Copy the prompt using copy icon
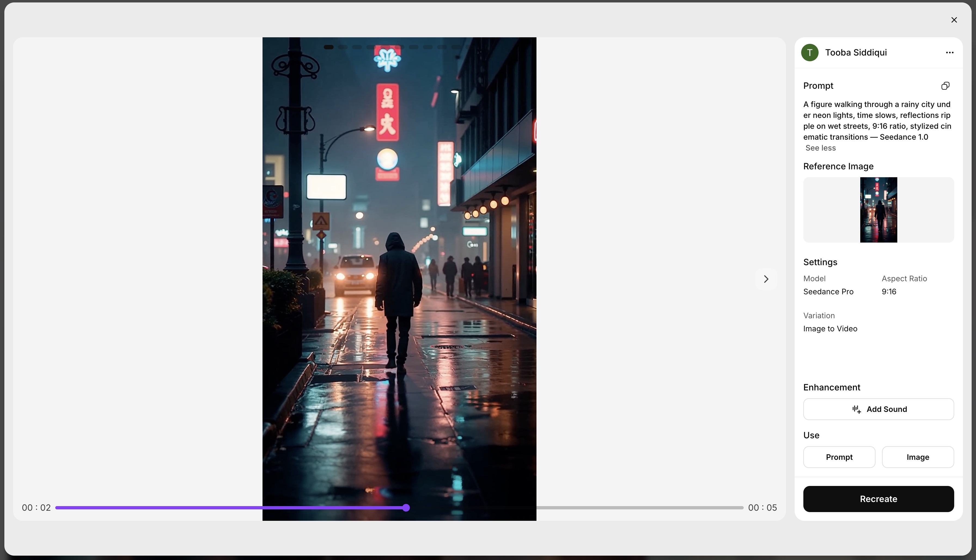Screen dimensions: 976x560 (x=945, y=86)
